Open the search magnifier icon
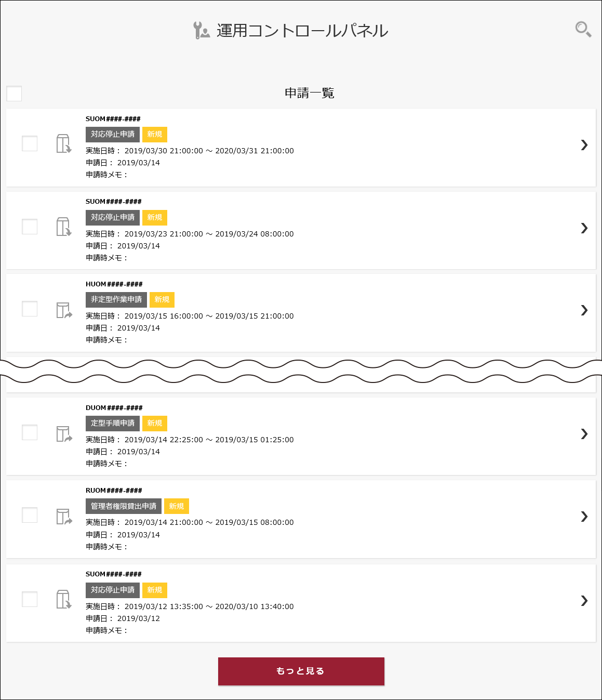The width and height of the screenshot is (602, 700). coord(583,29)
